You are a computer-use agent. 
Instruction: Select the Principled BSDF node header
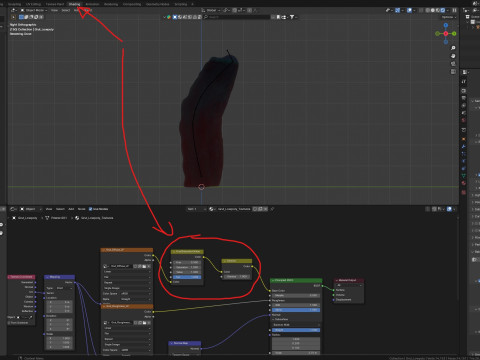point(296,280)
